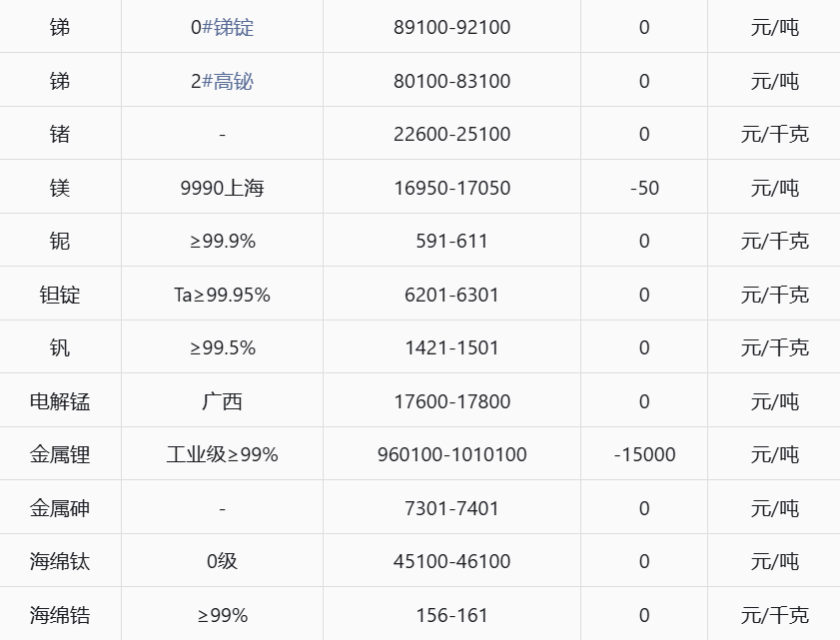Click the 9990上海 specification cell
The image size is (840, 640).
point(222,188)
